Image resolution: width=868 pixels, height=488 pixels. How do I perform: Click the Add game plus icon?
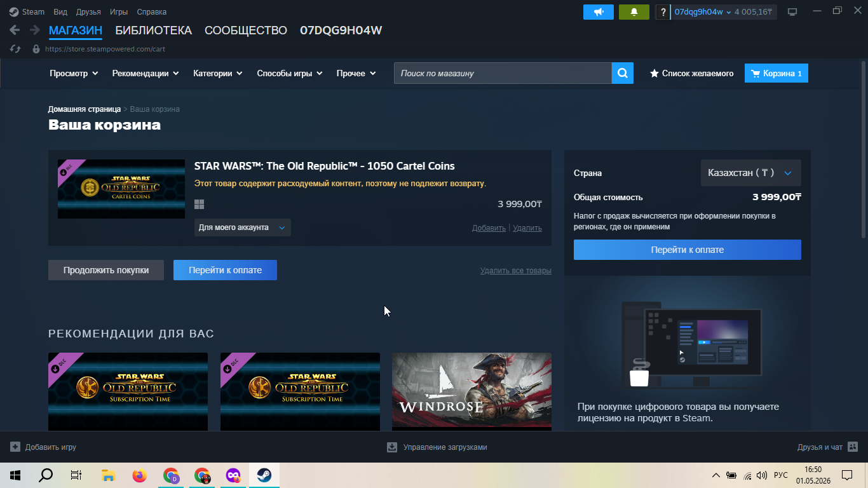click(15, 447)
